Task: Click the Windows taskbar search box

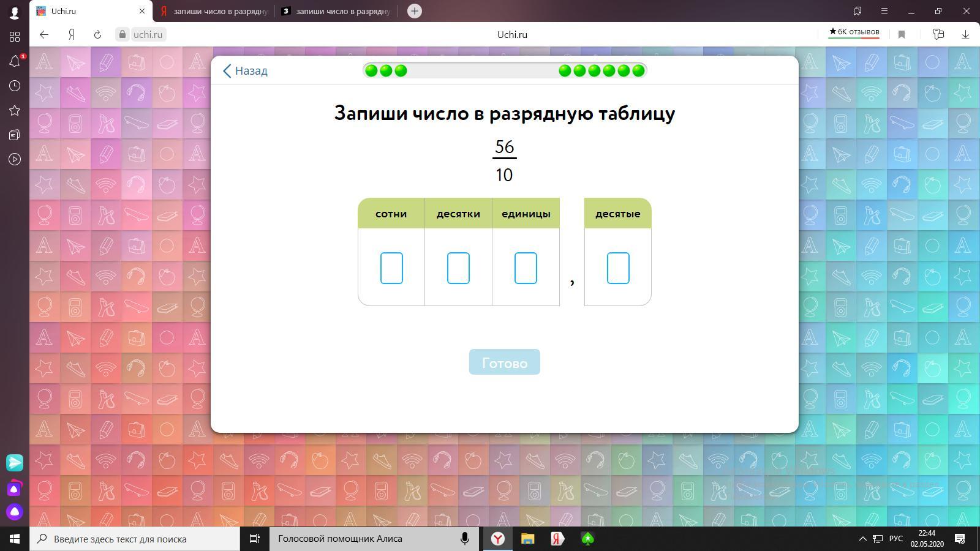Action: (135, 539)
